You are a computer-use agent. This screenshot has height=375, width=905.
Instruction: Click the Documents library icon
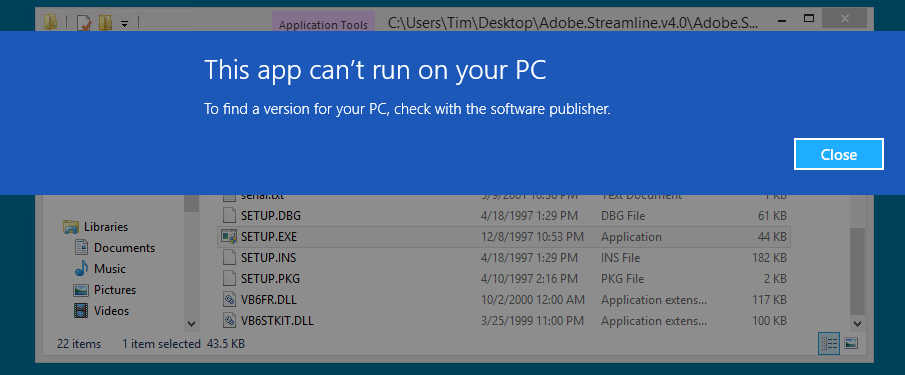[x=81, y=248]
